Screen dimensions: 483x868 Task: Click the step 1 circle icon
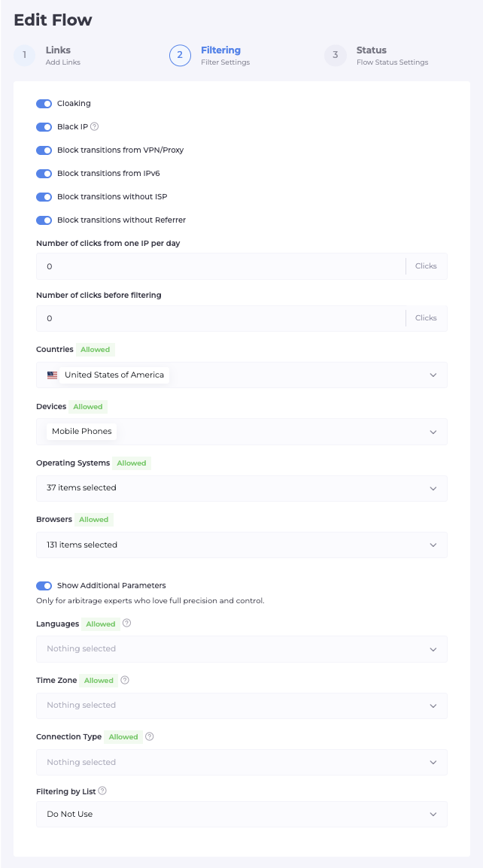pyautogui.click(x=25, y=56)
